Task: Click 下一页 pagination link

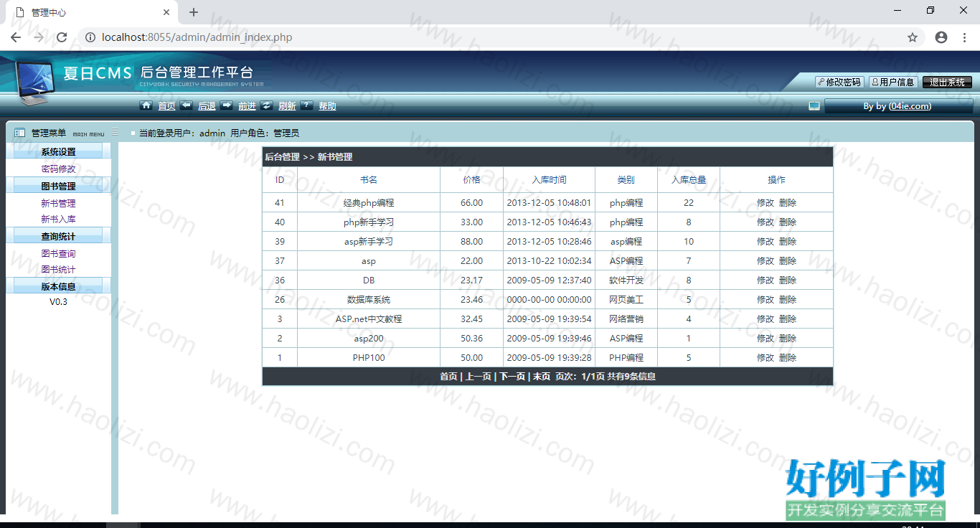Action: [512, 377]
